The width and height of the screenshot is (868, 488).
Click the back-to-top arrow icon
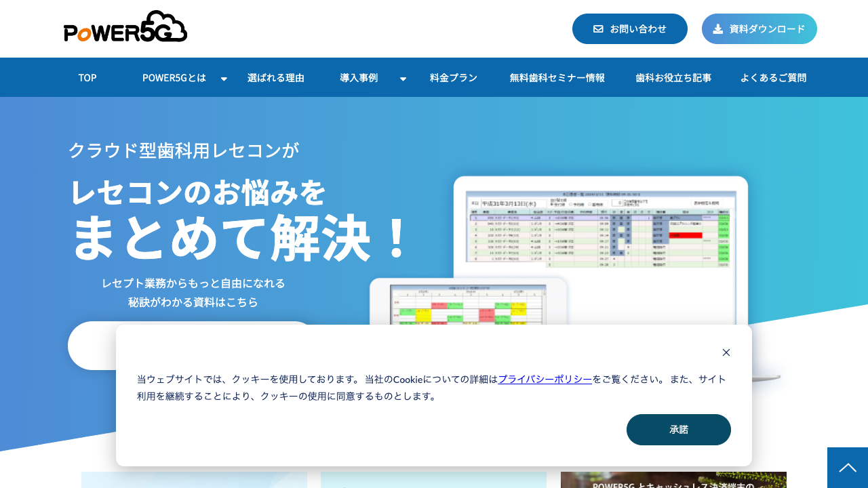point(847,467)
